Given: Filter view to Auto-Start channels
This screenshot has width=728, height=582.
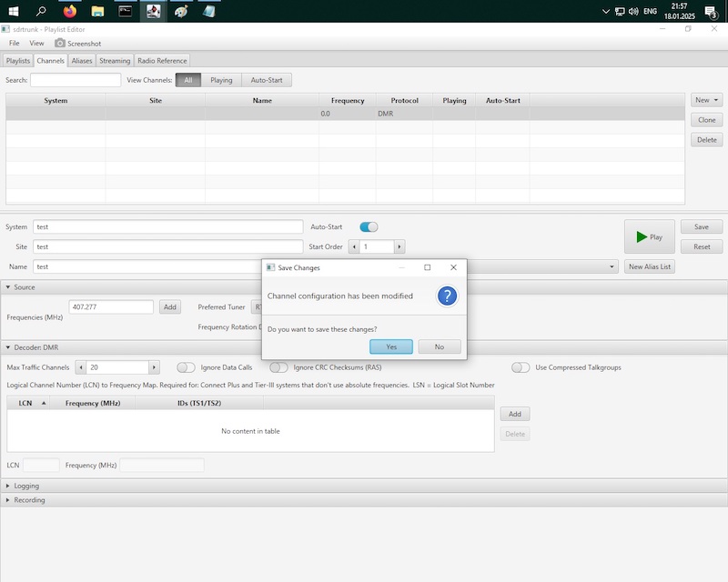Looking at the screenshot, I should (267, 80).
